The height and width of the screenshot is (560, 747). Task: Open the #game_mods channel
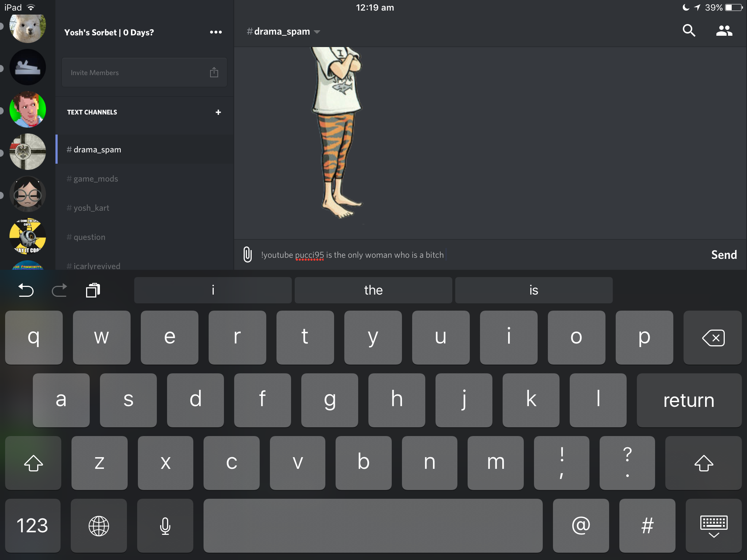point(96,179)
